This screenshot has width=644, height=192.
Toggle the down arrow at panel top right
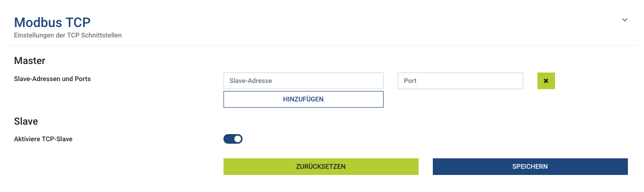tap(625, 20)
